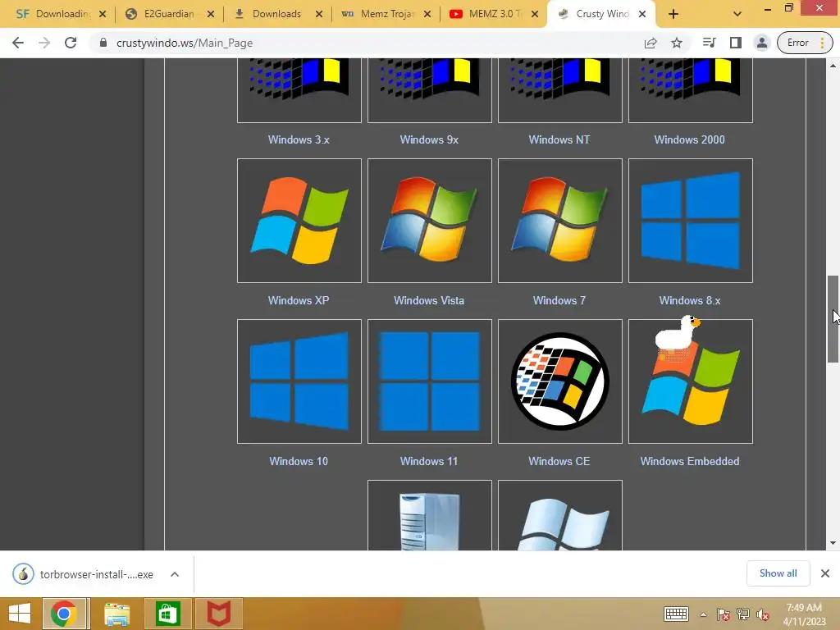Click the Windows Embedded goose logo
Viewport: 840px width, 630px height.
pyautogui.click(x=691, y=381)
